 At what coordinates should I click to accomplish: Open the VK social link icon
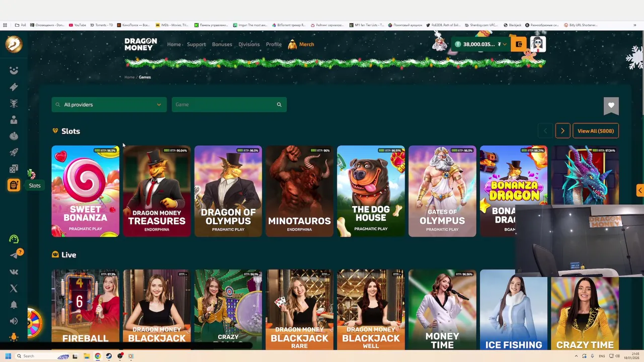click(x=14, y=272)
